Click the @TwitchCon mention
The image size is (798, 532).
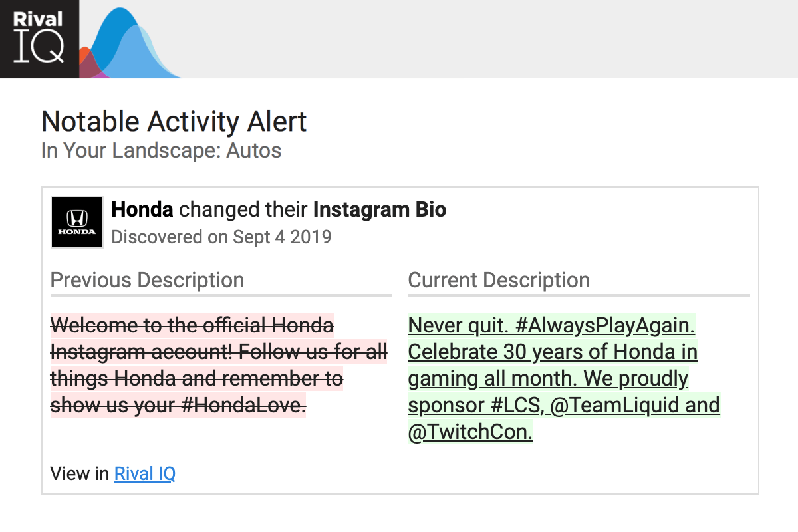470,432
